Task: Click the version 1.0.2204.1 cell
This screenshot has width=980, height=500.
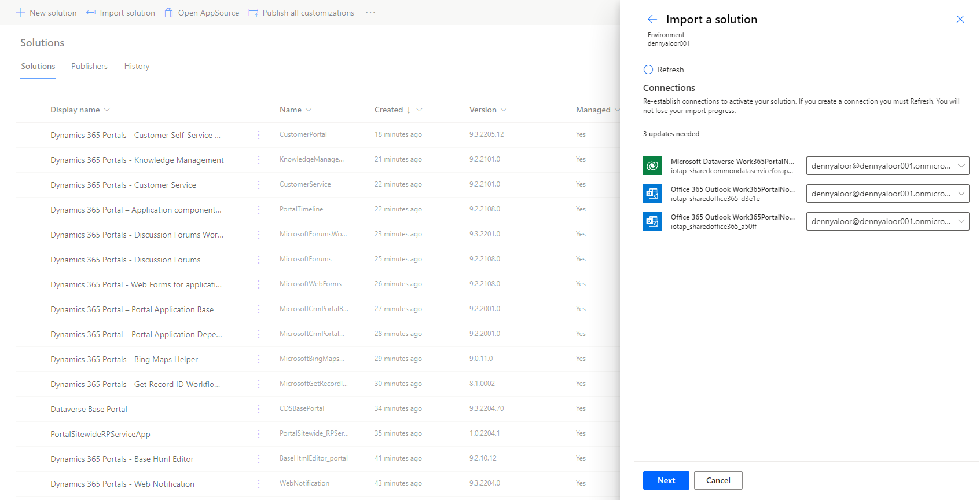Action: tap(485, 433)
